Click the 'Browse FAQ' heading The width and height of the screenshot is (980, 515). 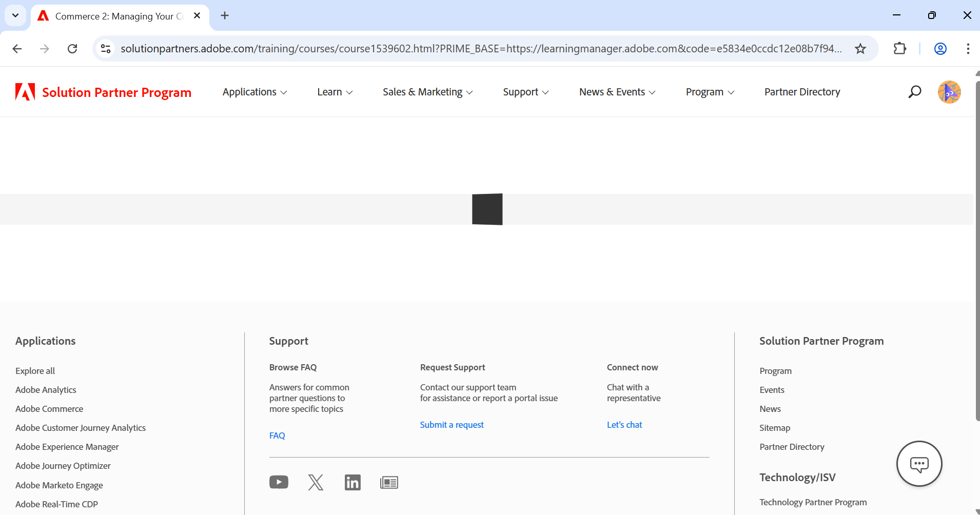pos(293,367)
